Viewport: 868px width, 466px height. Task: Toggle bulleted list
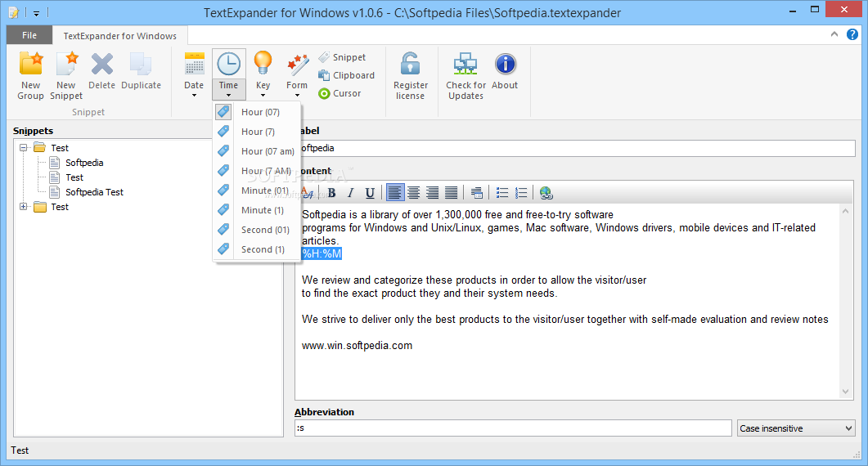click(502, 193)
